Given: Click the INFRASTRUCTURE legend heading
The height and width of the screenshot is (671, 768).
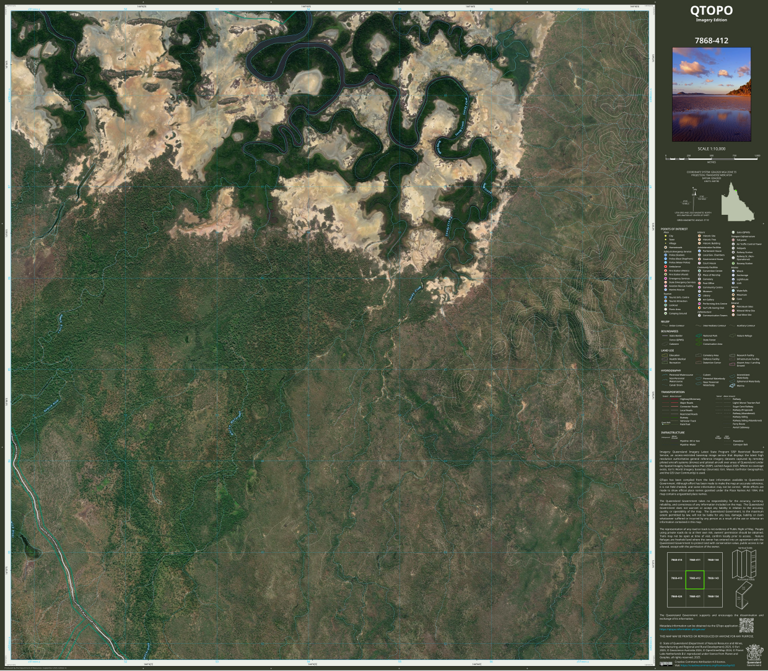Looking at the screenshot, I should [673, 432].
